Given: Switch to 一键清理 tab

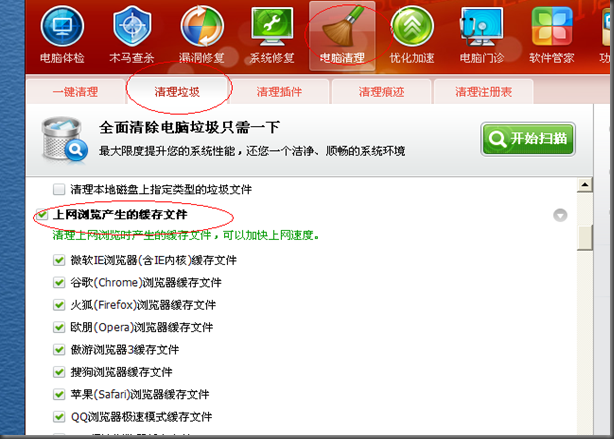Looking at the screenshot, I should coord(75,92).
